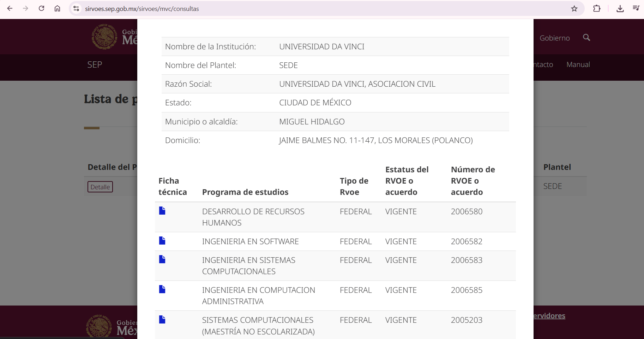Screen dimensions: 644x339
Task: Select RVOE number 2006582
Action: [467, 241]
